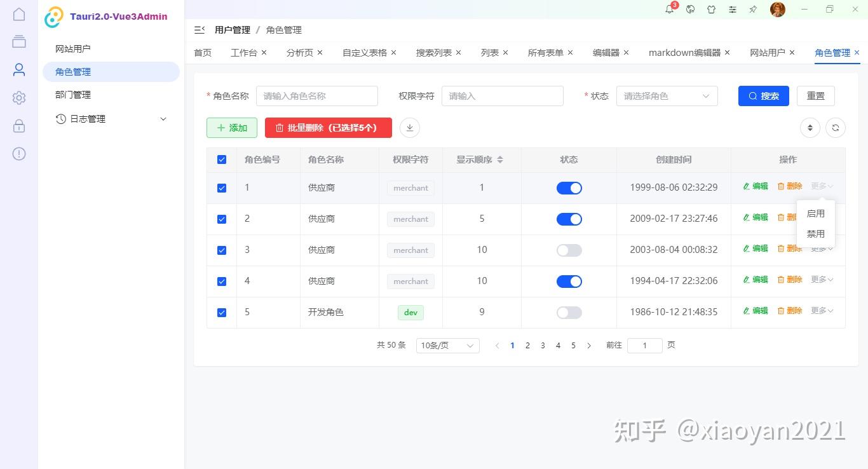Click the language switcher globe icon

coord(690,10)
